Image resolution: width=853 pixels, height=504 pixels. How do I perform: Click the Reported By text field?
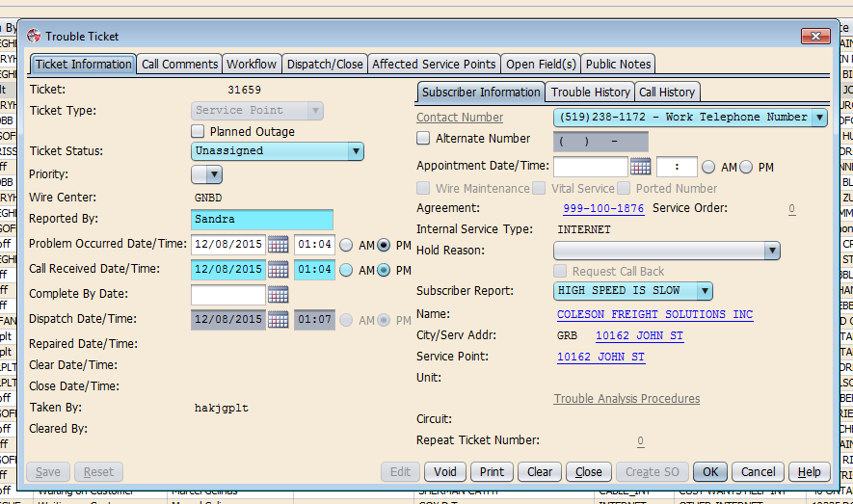point(261,220)
